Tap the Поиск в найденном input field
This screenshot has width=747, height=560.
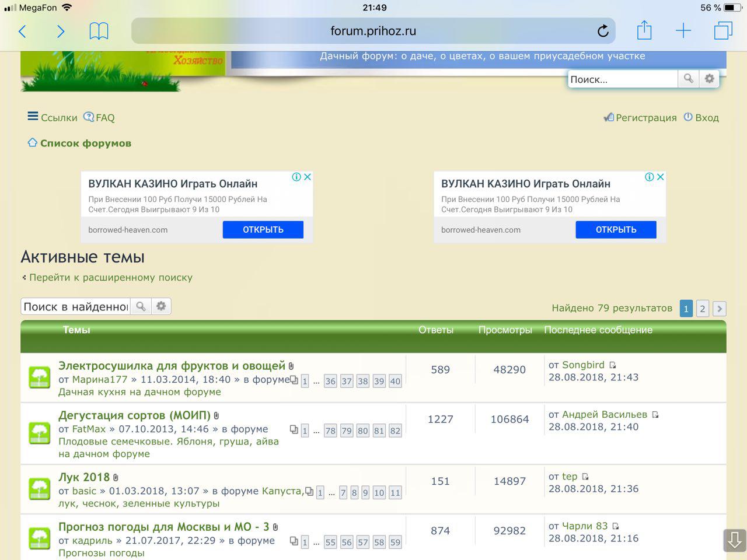(76, 306)
